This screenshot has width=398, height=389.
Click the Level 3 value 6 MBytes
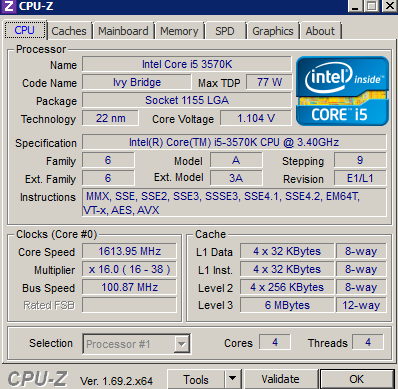click(x=287, y=305)
